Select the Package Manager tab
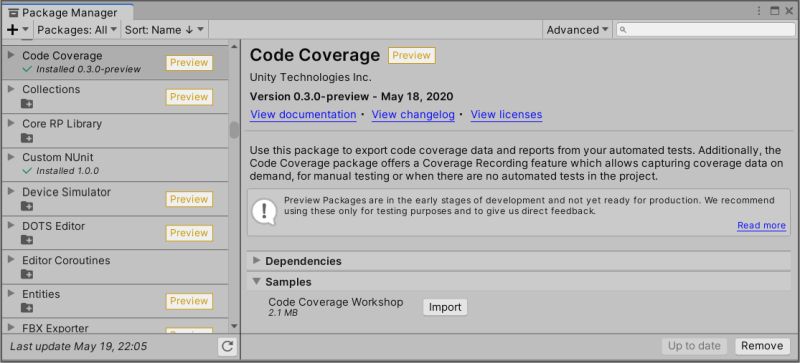This screenshot has height=363, width=800. pos(68,12)
